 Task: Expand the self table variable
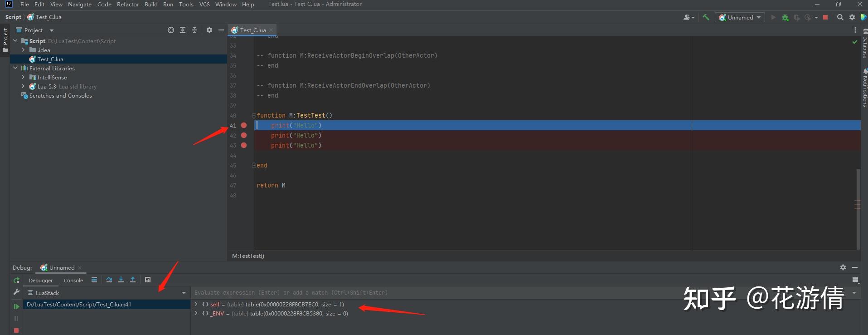pos(196,304)
